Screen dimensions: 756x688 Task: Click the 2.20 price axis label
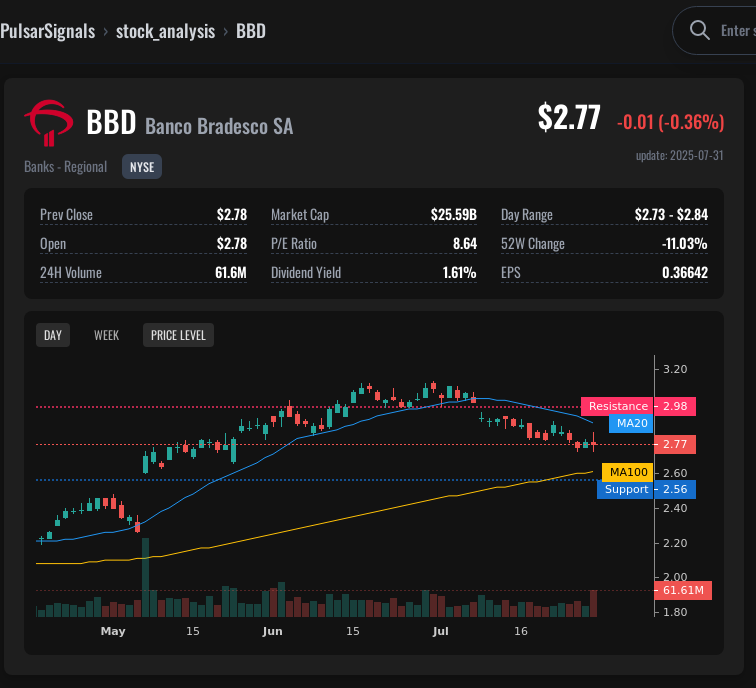coord(675,543)
